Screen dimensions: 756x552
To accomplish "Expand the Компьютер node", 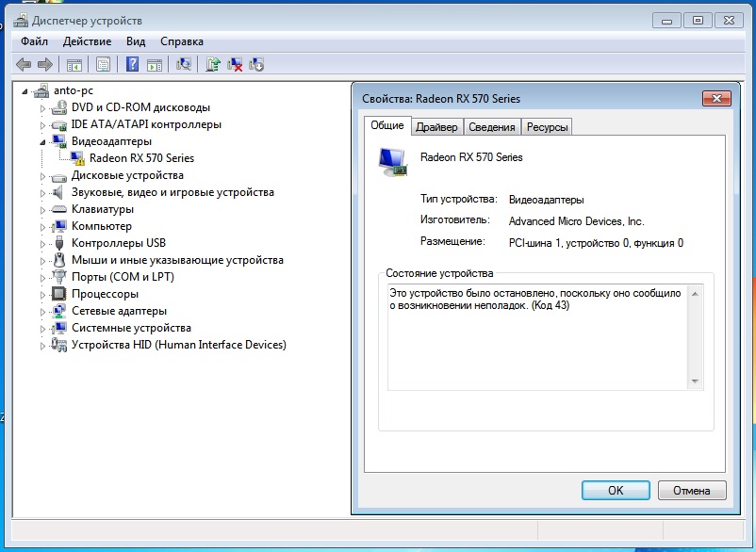I will point(42,227).
